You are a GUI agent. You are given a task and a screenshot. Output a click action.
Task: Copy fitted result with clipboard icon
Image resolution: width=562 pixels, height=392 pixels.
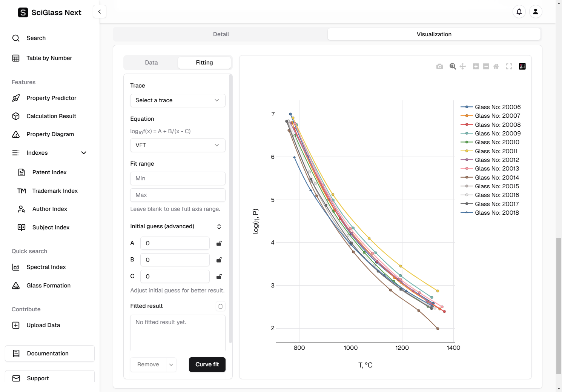pyautogui.click(x=220, y=306)
